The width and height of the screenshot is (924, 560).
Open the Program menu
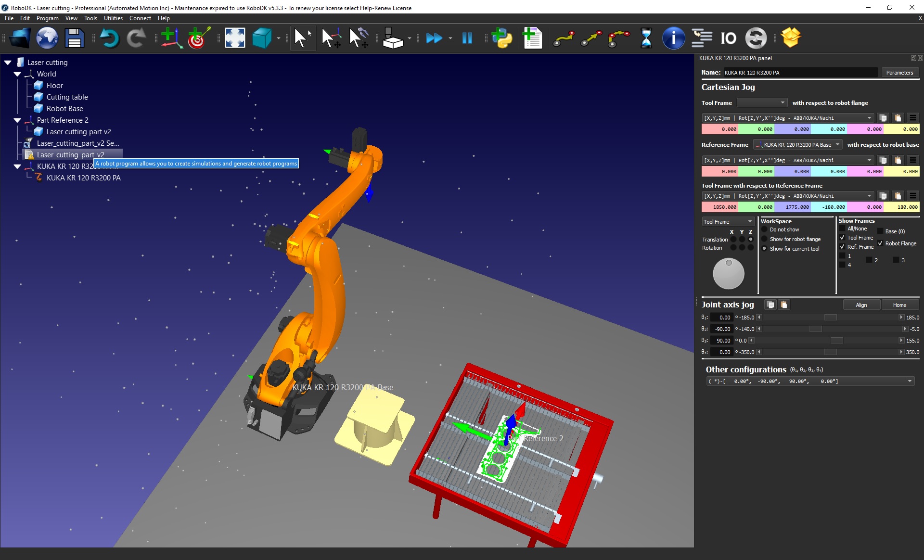pos(47,18)
